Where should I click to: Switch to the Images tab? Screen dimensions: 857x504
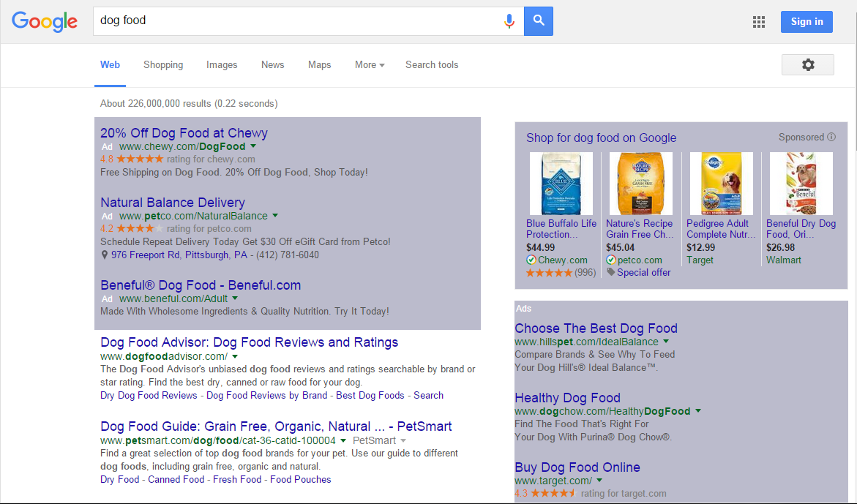coord(222,65)
